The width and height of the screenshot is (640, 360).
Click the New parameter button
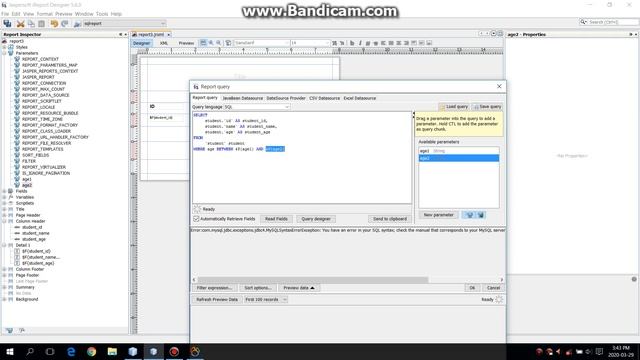click(438, 215)
